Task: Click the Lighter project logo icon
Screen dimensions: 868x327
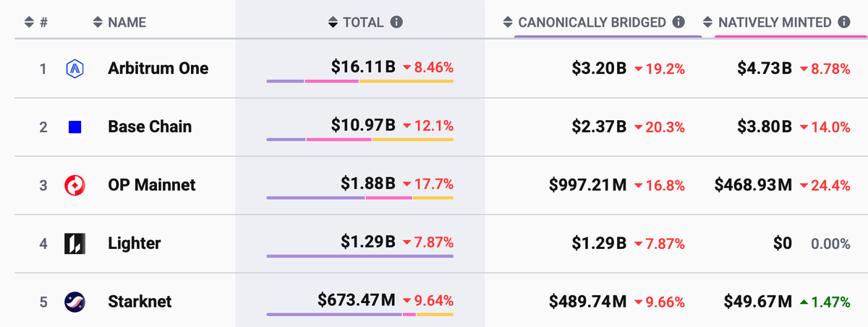Action: (x=75, y=244)
